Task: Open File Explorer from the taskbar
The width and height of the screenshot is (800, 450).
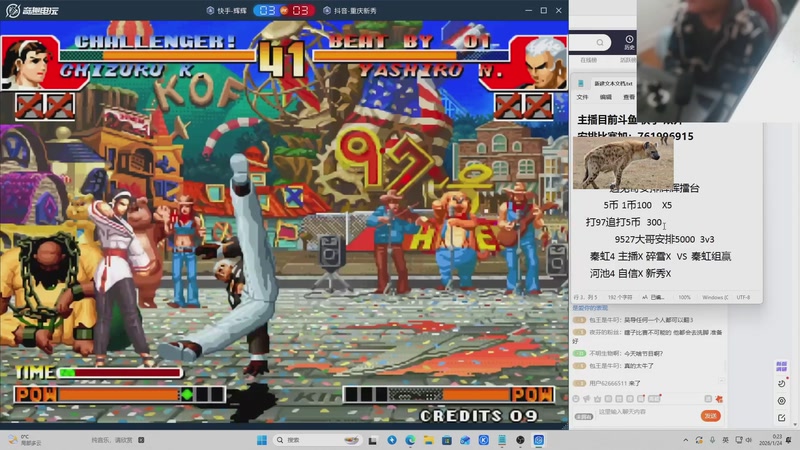Action: 429,440
